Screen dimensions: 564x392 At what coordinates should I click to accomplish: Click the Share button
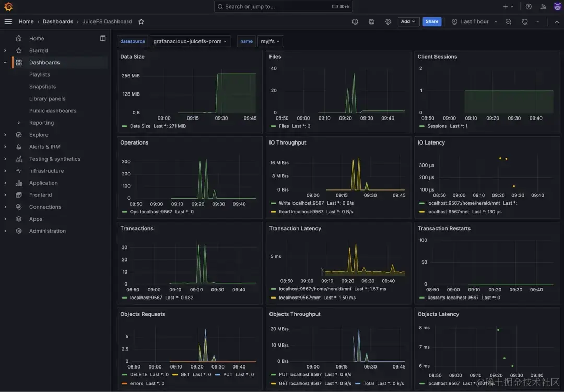[432, 21]
